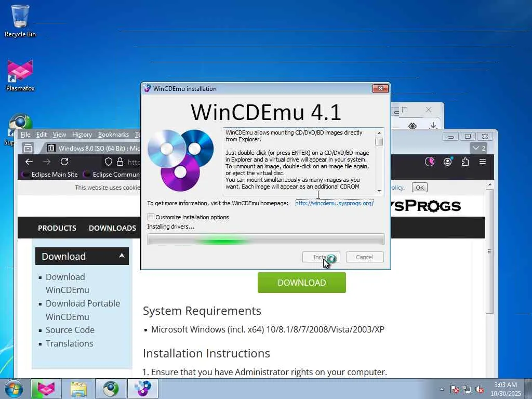Viewport: 532px width, 399px height.
Task: Open the browser extensions puzzle icon
Action: [x=465, y=162]
